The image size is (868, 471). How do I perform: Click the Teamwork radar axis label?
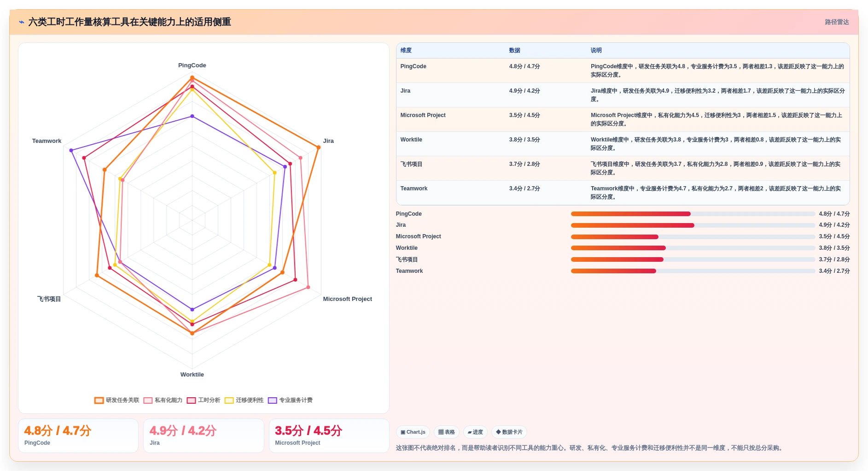click(47, 141)
